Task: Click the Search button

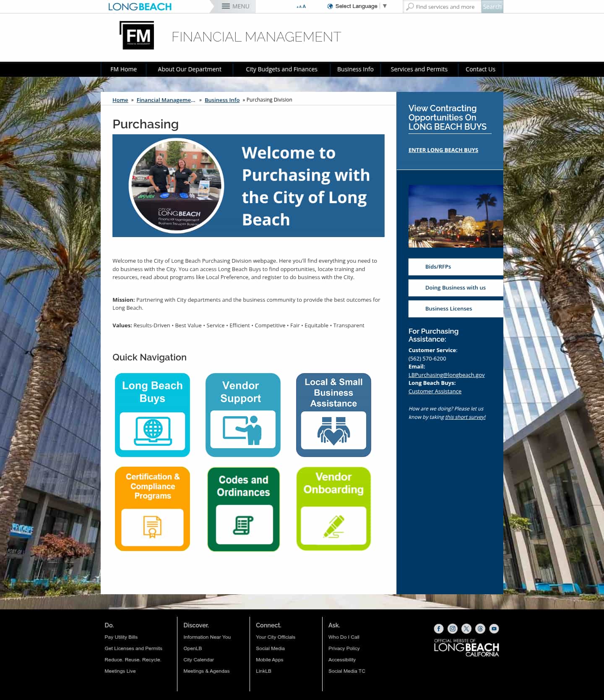Action: point(492,7)
